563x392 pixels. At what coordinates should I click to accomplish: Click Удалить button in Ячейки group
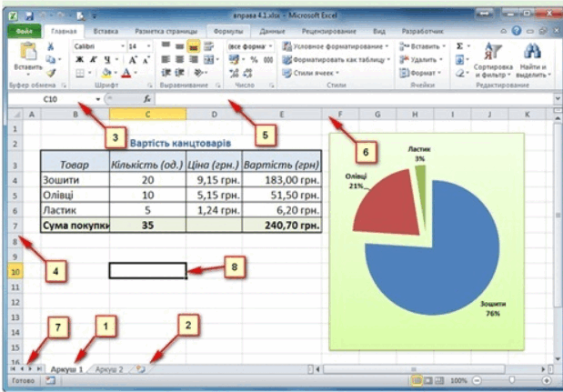click(x=421, y=60)
